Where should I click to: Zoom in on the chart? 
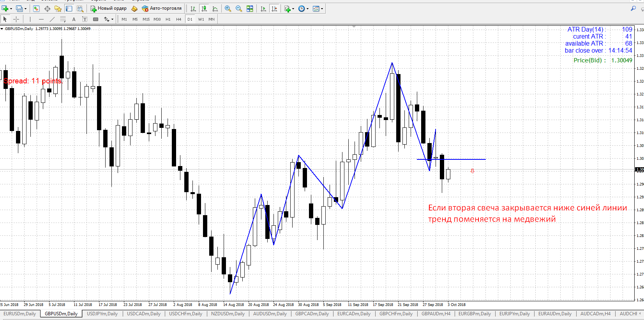tap(228, 8)
